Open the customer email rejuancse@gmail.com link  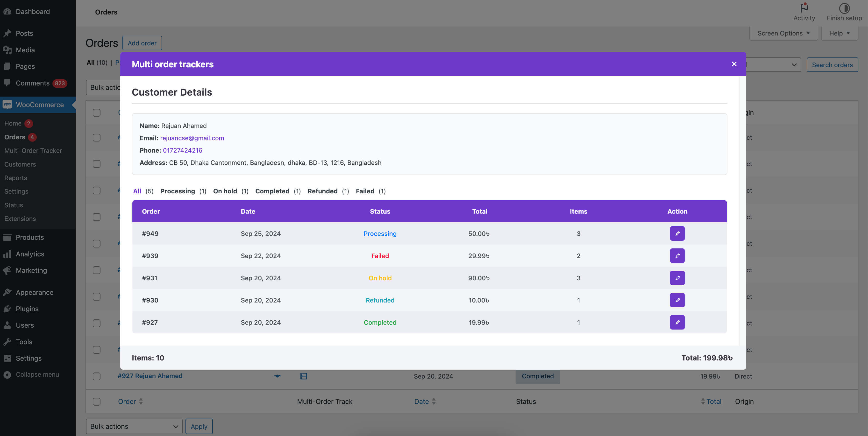(192, 138)
